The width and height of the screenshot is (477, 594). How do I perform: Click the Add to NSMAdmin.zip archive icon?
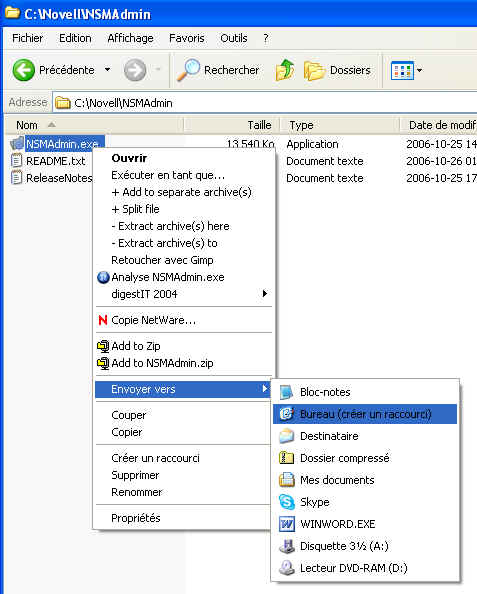click(x=103, y=363)
